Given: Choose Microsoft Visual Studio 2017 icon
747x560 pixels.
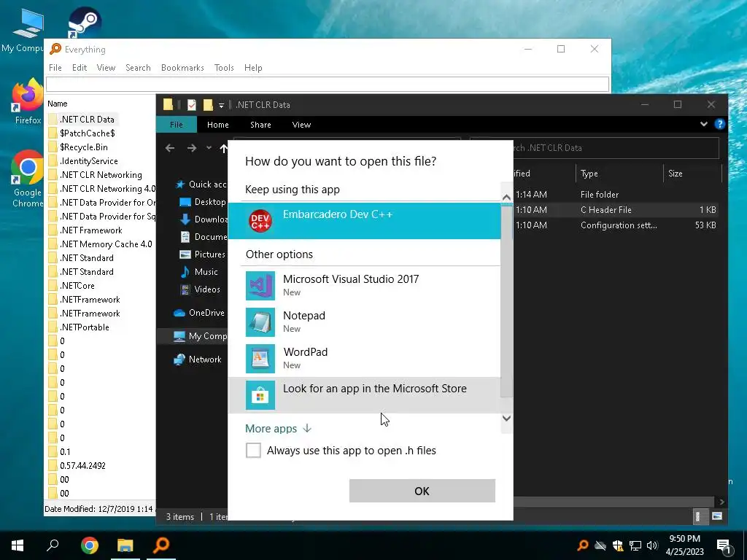Looking at the screenshot, I should (260, 286).
